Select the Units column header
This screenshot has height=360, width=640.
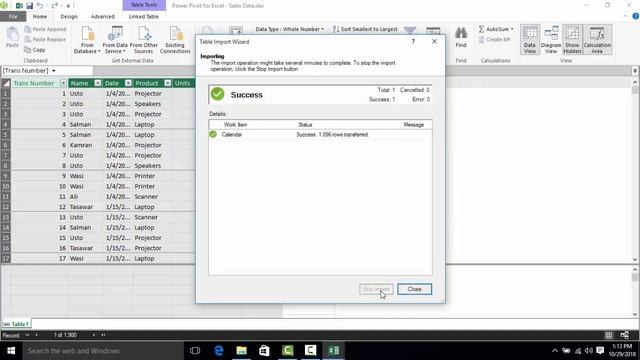tap(184, 83)
